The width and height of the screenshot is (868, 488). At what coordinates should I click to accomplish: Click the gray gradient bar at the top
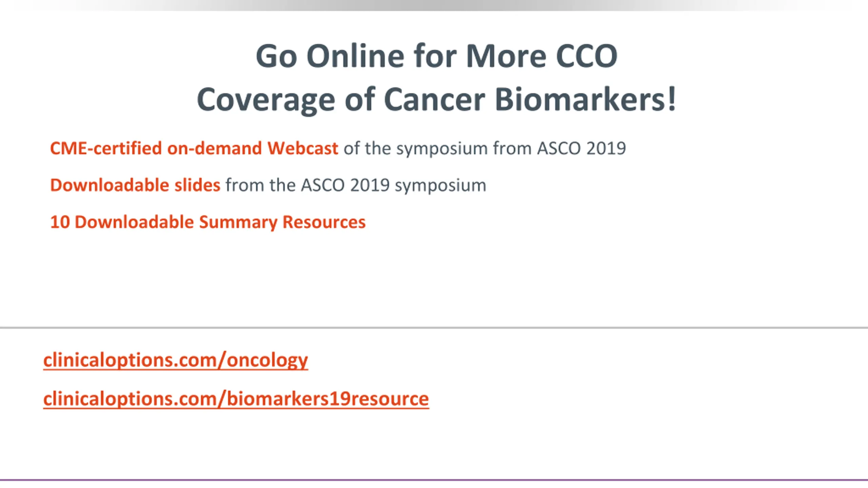click(434, 5)
